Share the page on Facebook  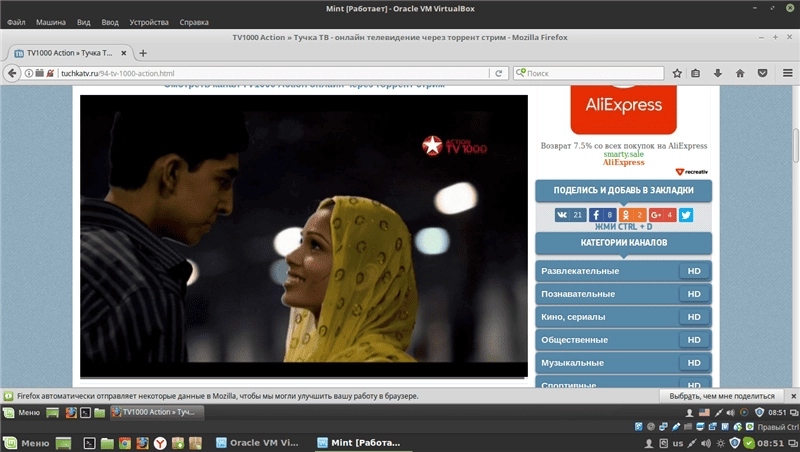pos(603,215)
